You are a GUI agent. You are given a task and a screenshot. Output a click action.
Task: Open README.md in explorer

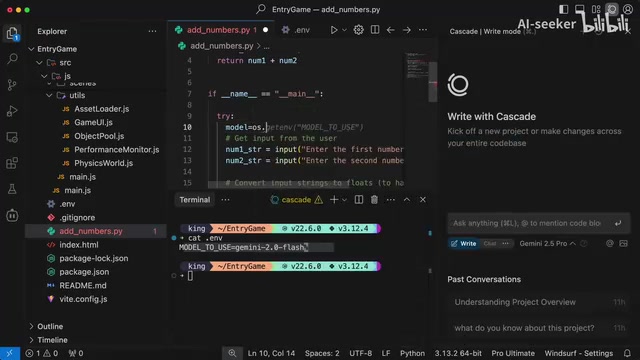(83, 285)
